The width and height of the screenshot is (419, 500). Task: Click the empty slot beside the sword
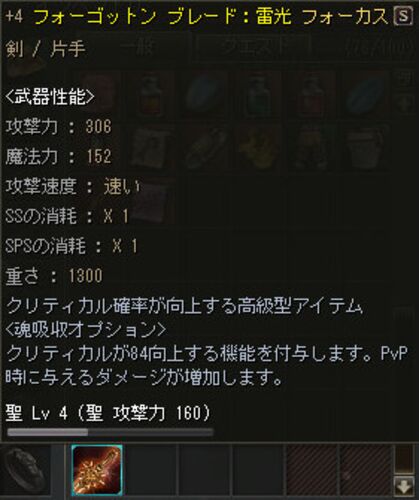point(151,470)
